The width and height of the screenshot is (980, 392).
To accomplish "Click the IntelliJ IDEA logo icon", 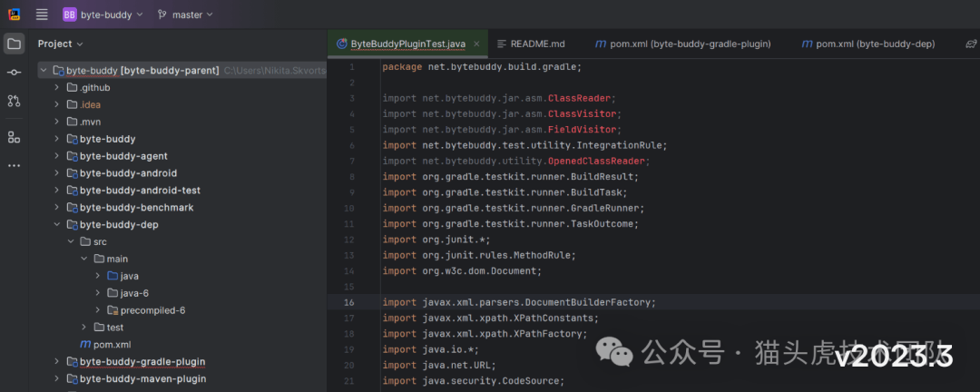I will tap(15, 14).
